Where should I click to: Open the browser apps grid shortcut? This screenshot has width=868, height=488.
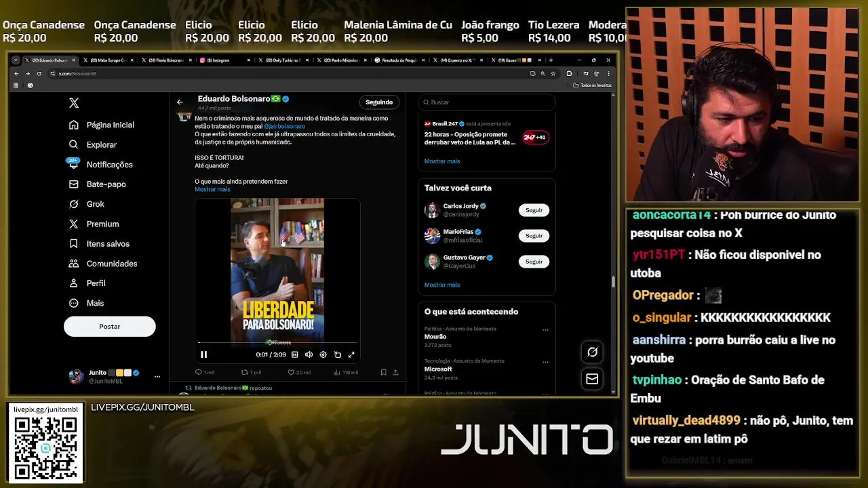[16, 85]
